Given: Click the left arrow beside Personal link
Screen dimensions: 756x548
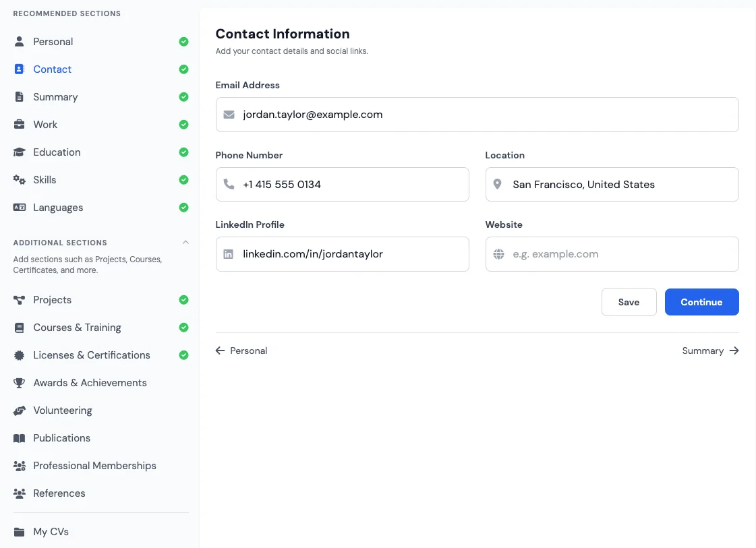Looking at the screenshot, I should click(221, 351).
